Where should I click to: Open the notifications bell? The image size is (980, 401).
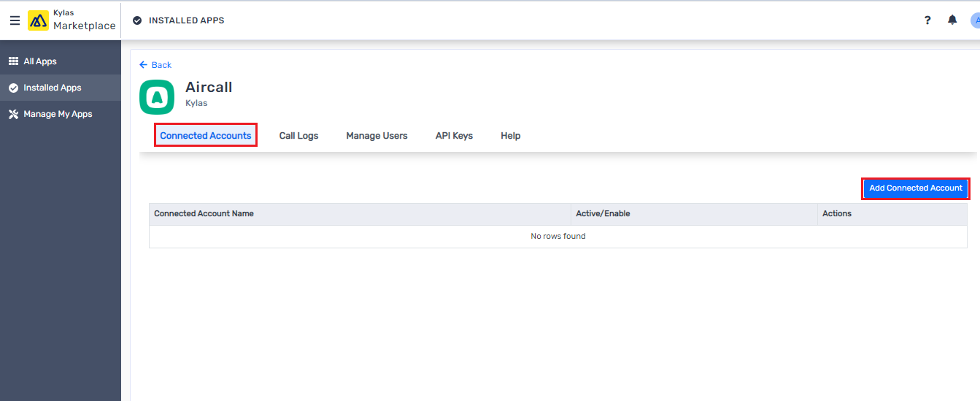952,20
